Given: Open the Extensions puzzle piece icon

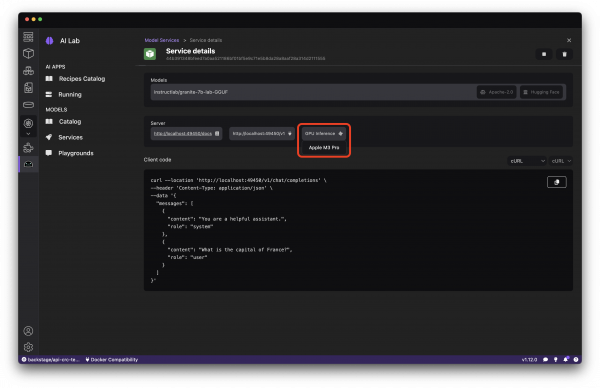Looking at the screenshot, I should [28, 148].
